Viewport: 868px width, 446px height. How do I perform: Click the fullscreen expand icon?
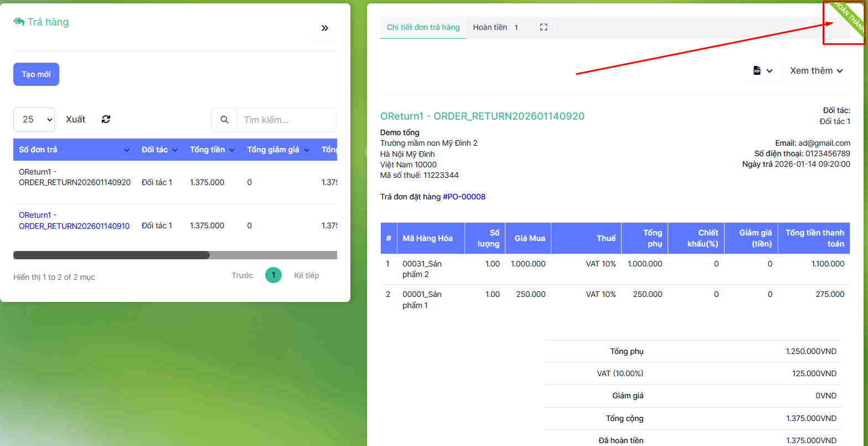(543, 27)
